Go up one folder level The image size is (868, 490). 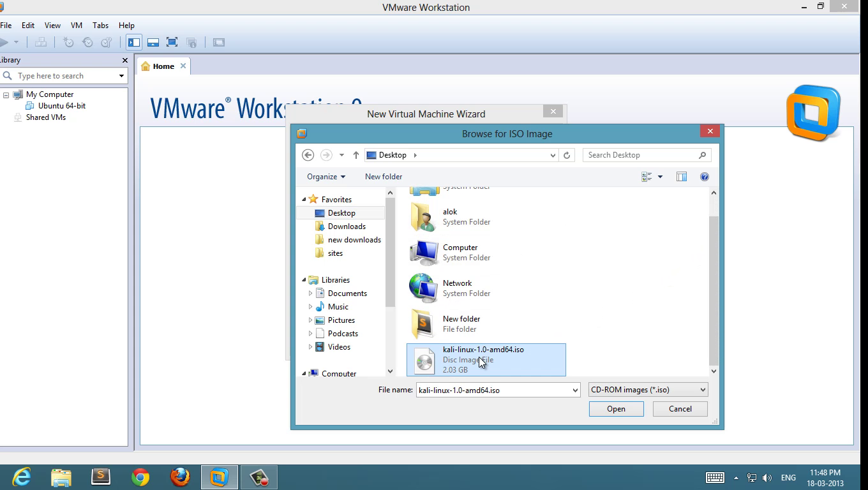[x=356, y=155]
